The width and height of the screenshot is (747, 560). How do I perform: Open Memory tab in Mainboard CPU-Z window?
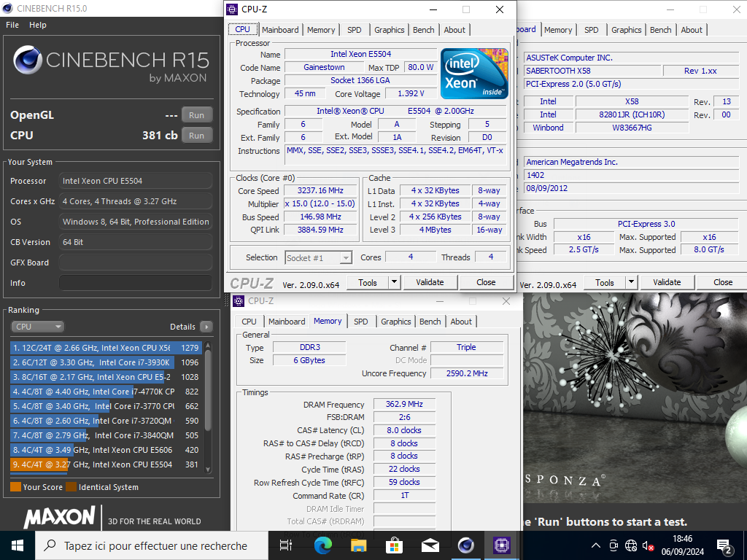point(558,29)
